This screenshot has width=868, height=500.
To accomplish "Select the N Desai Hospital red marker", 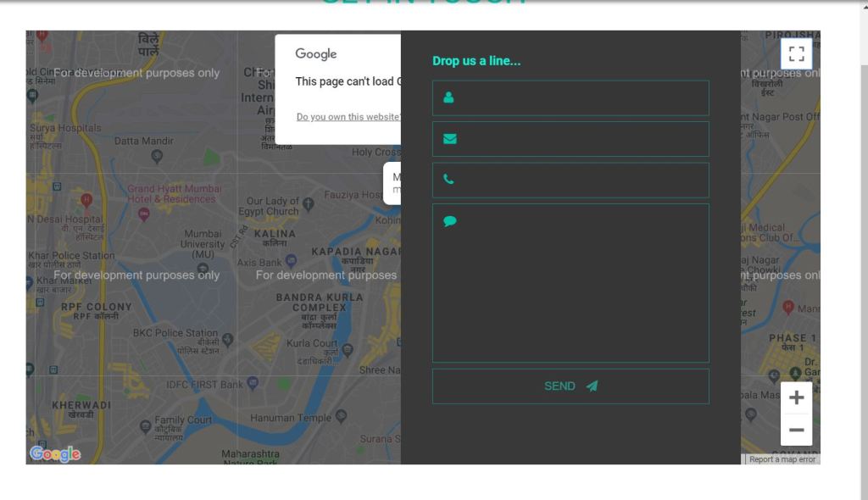I will tap(86, 200).
